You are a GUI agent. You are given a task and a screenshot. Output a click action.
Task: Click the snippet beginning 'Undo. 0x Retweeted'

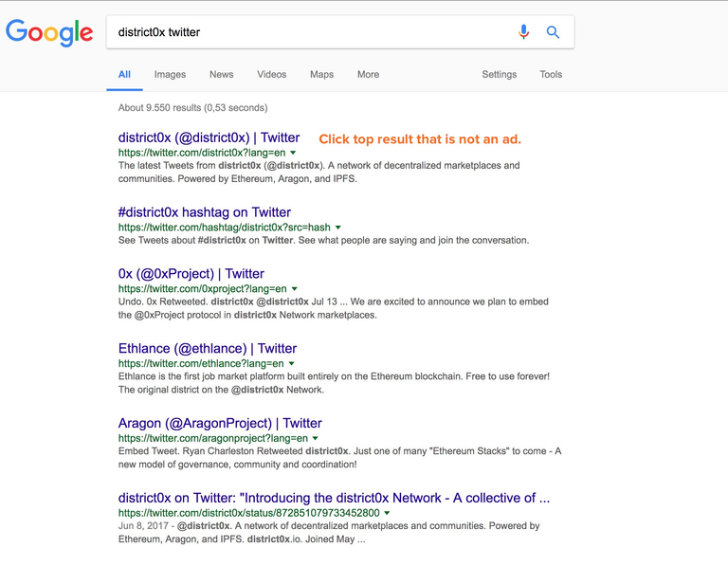334,308
